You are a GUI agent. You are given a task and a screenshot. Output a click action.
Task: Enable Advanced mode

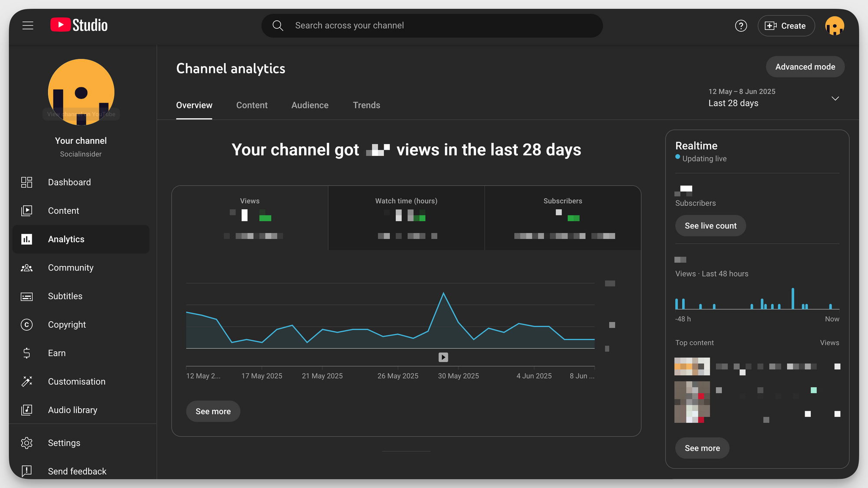(805, 66)
